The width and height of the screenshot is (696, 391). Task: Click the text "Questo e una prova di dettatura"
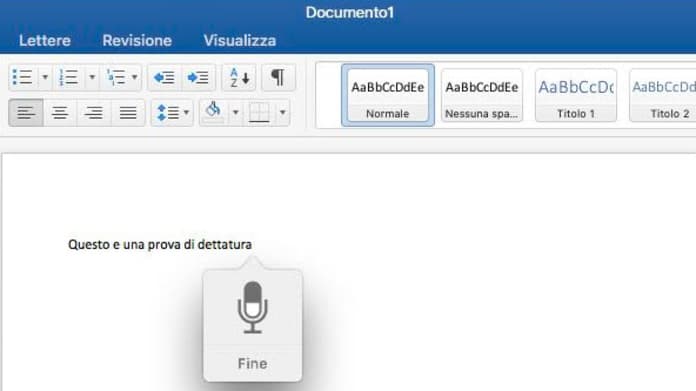point(160,245)
